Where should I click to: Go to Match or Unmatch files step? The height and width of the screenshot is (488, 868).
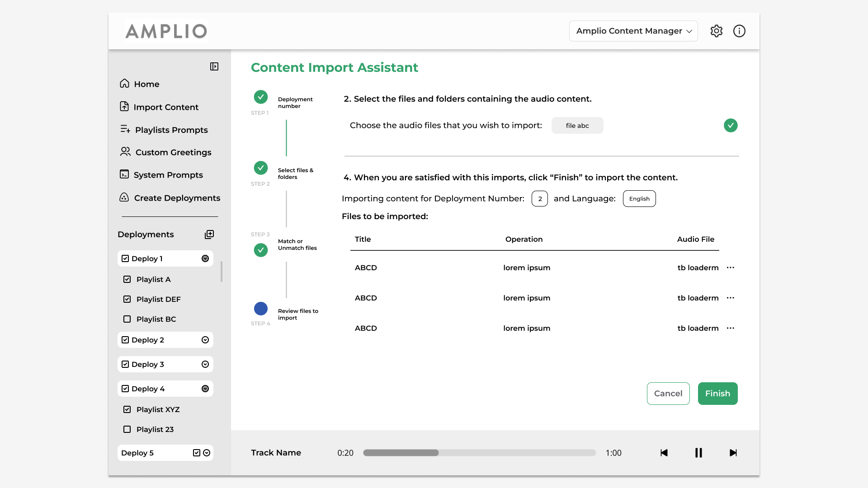tap(297, 244)
